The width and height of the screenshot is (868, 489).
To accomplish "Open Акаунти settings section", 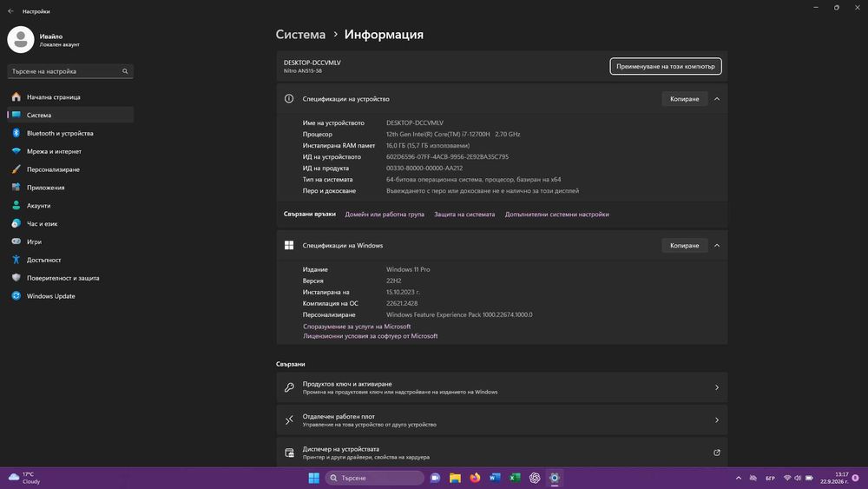I will (x=70, y=206).
